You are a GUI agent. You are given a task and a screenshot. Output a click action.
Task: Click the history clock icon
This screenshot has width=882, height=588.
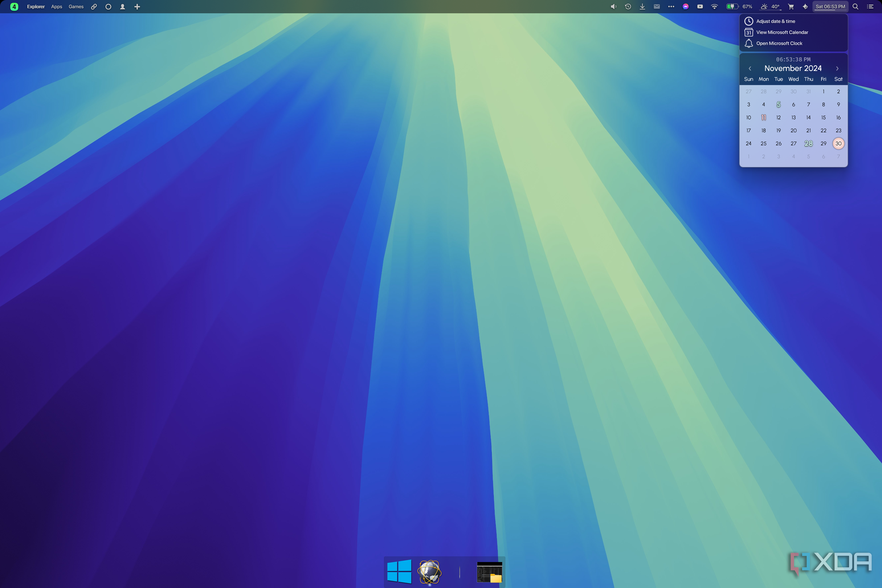click(x=628, y=7)
